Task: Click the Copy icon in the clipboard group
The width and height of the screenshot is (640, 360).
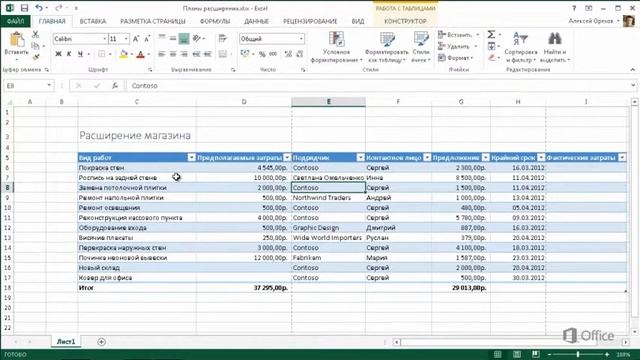Action: pyautogui.click(x=36, y=46)
